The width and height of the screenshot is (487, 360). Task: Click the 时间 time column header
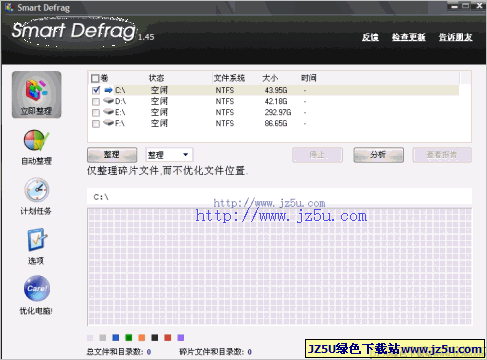[309, 78]
